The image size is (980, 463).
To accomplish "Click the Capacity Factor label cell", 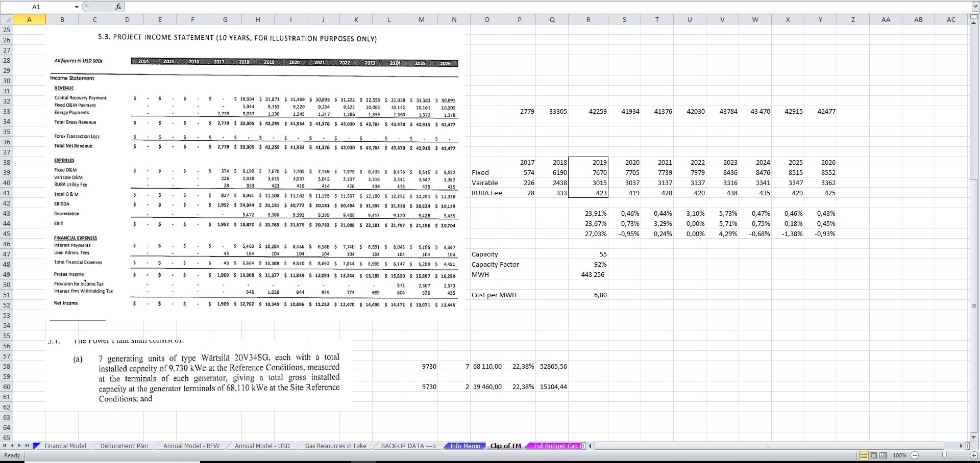I will point(495,264).
